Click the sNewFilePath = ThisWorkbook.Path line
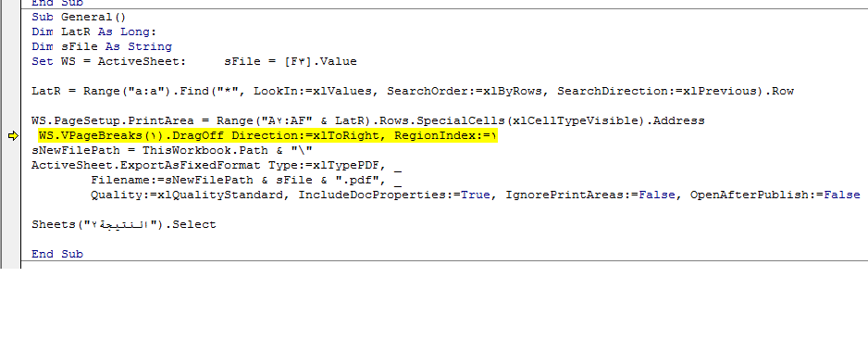 pyautogui.click(x=172, y=151)
